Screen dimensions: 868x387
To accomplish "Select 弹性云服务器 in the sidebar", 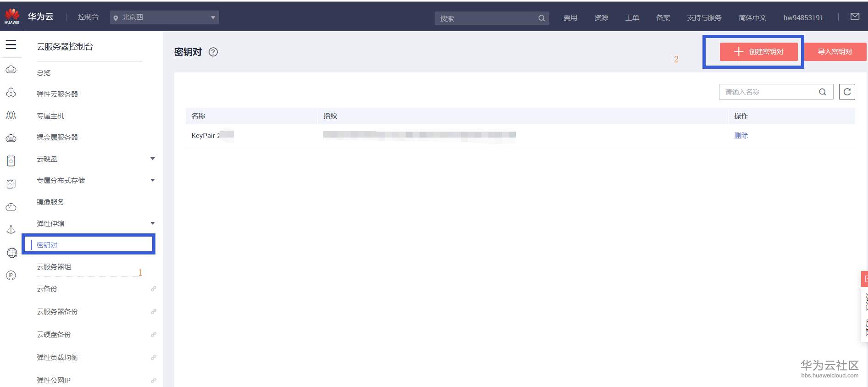I will pyautogui.click(x=57, y=94).
